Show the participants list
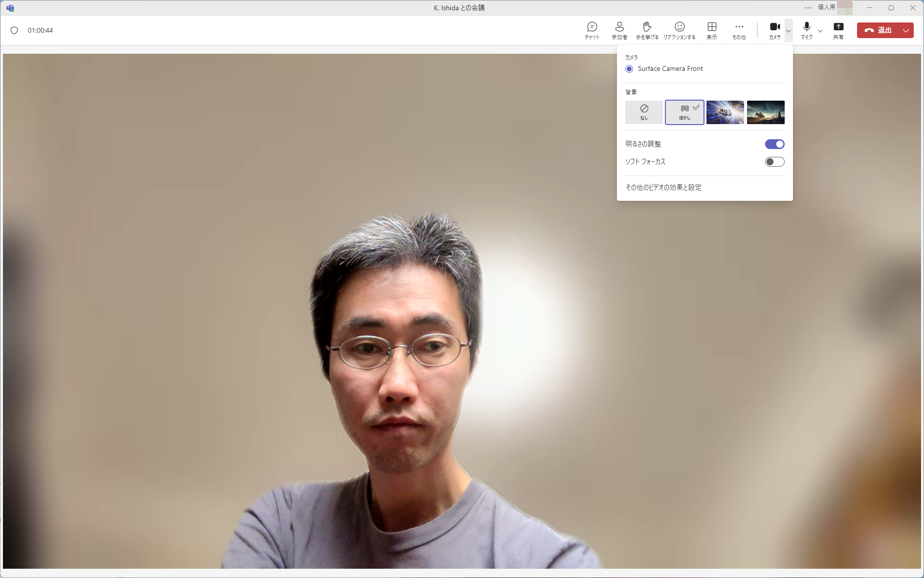924x578 pixels. (x=619, y=30)
